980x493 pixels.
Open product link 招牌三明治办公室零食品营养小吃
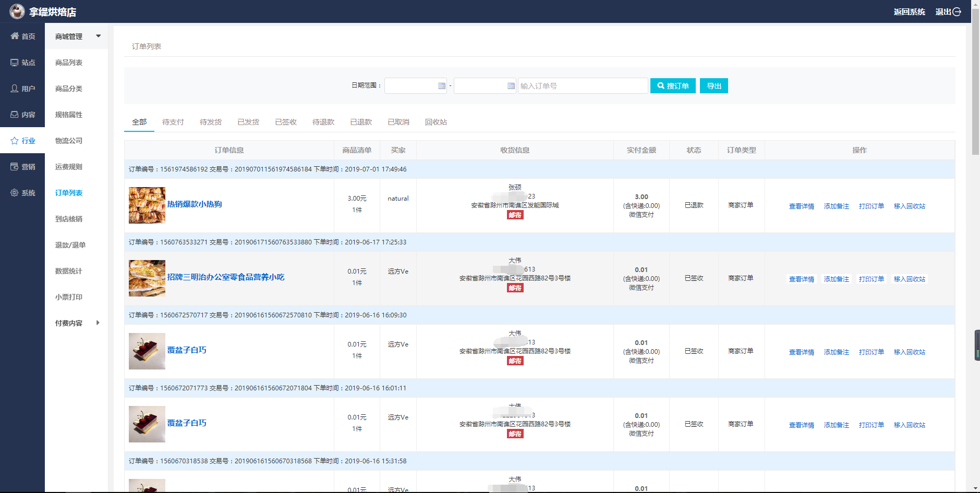[226, 277]
